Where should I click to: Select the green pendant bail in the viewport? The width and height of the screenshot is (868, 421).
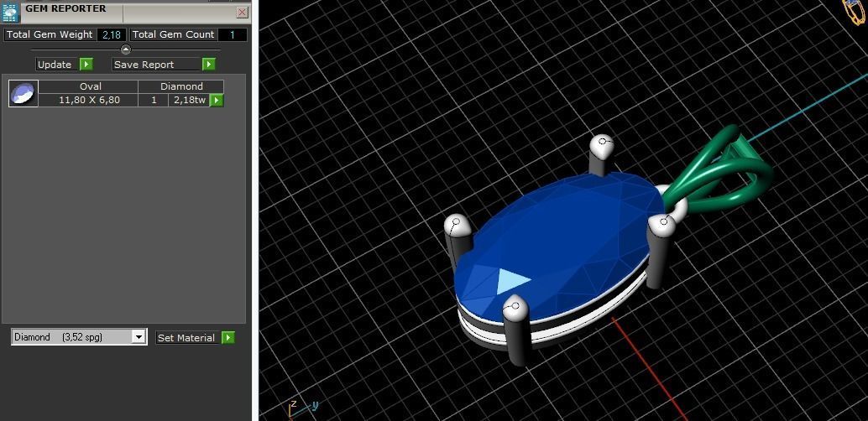(x=719, y=169)
